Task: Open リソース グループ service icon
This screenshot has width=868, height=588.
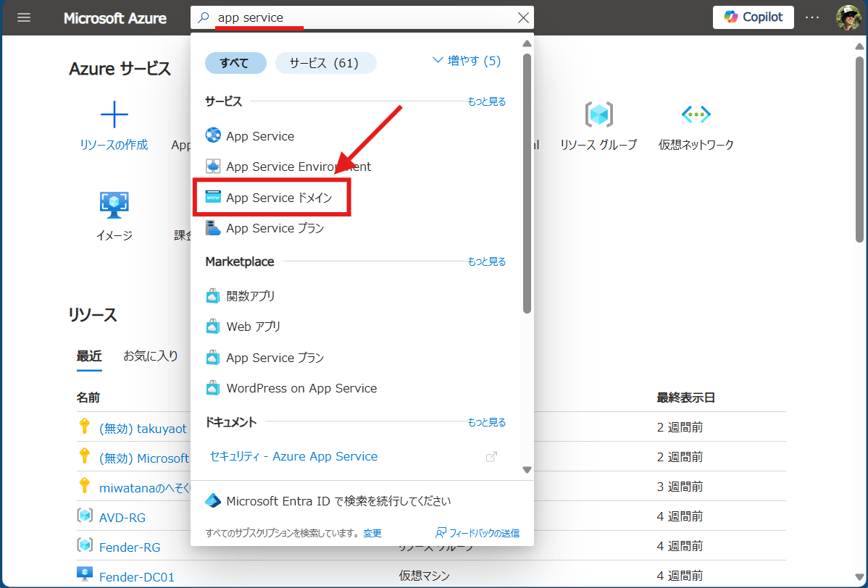Action: [599, 114]
